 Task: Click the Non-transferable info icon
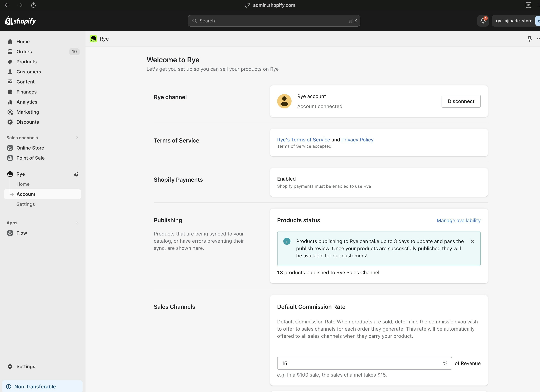point(9,387)
